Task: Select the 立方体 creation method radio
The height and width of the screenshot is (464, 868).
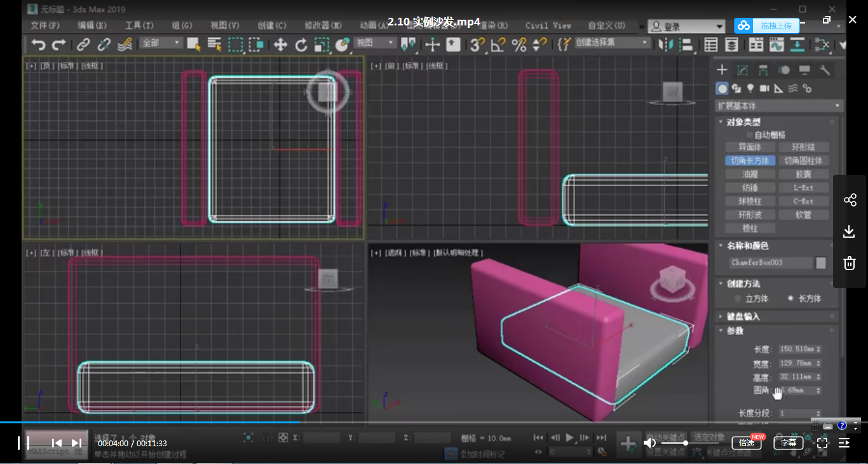Action: click(738, 298)
